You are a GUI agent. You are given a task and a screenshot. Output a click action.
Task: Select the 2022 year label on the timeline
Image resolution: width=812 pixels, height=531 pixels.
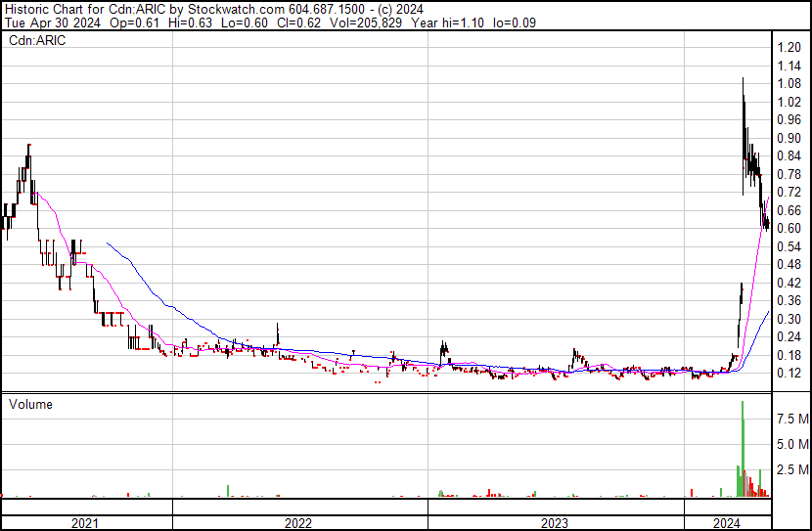point(298,523)
